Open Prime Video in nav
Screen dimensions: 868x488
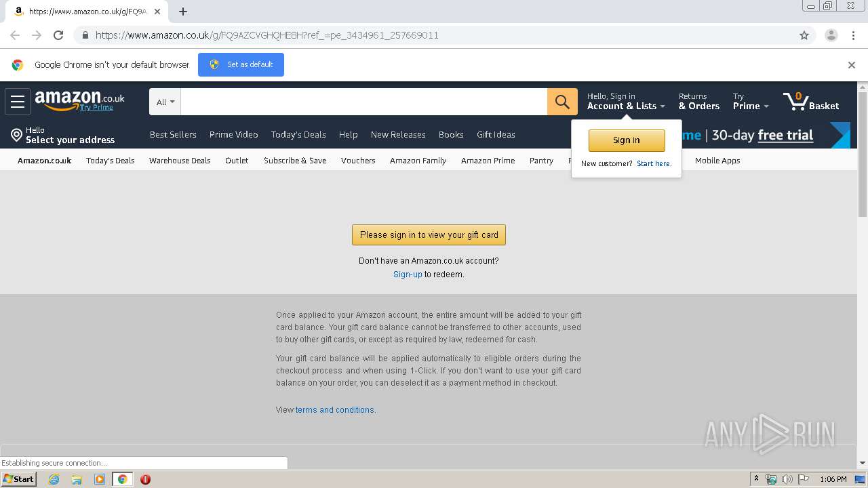[x=234, y=135]
